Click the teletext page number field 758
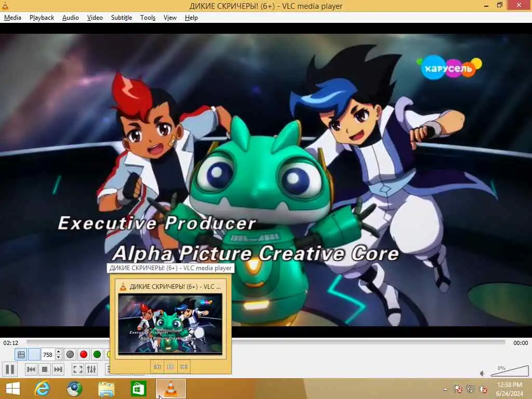Viewport: 532px width, 399px height. (48, 354)
